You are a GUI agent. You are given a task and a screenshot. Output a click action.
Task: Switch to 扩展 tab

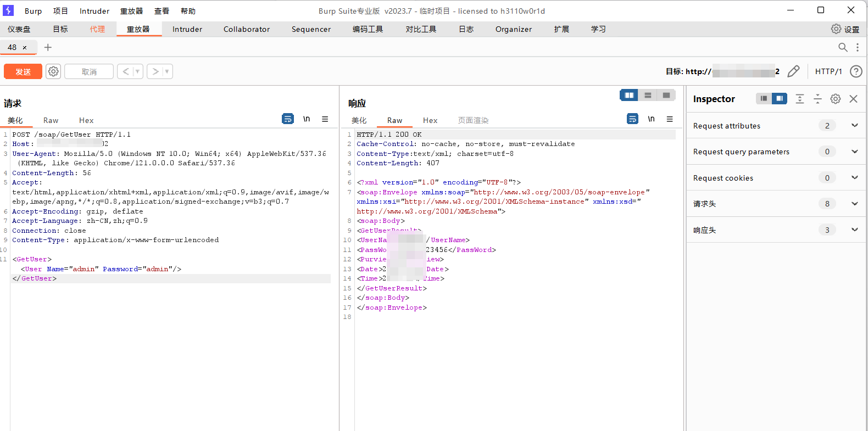point(561,29)
